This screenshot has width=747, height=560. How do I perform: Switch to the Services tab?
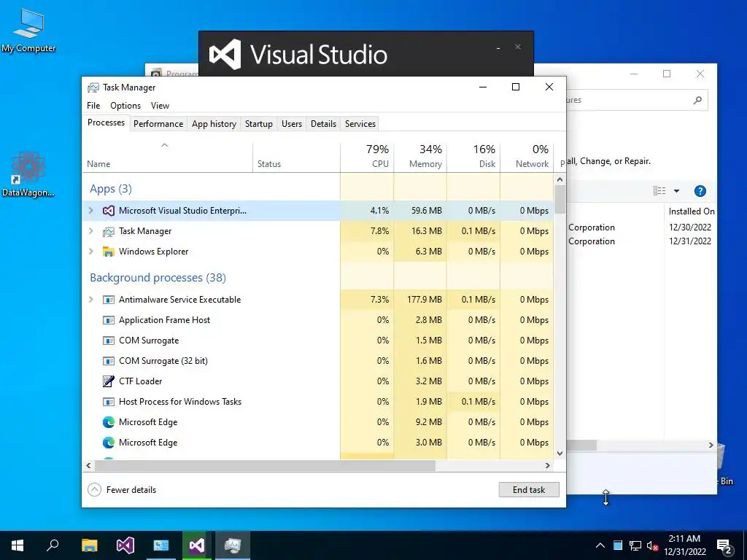coord(360,124)
